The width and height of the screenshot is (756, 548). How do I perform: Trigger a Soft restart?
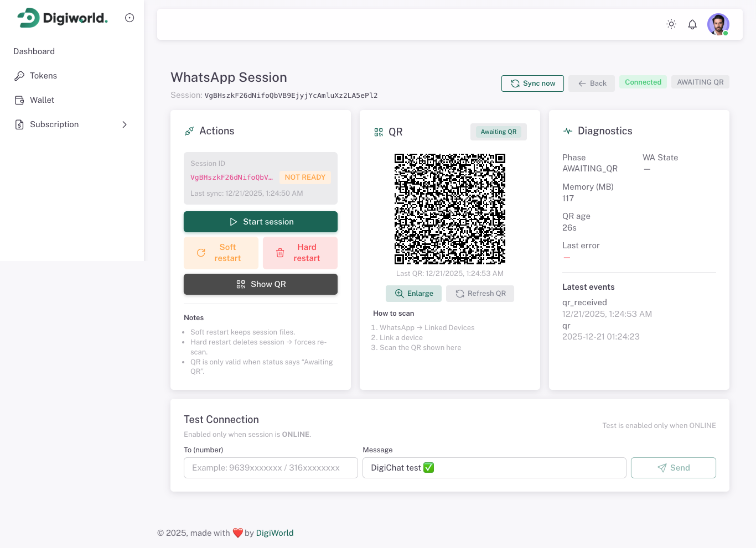coord(221,253)
